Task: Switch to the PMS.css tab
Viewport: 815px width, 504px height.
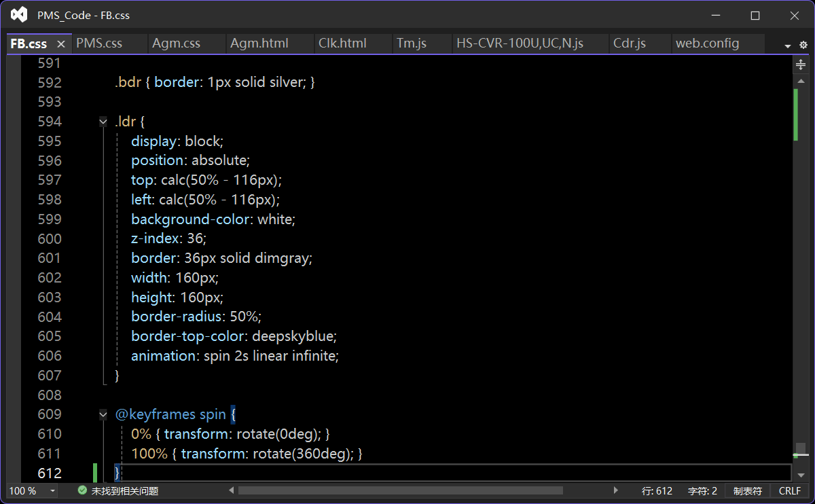Action: (x=99, y=43)
